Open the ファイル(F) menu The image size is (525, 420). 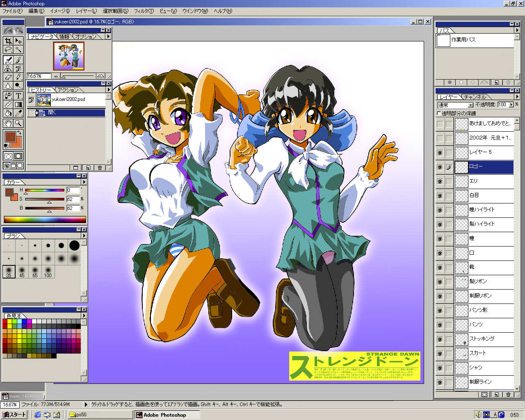(13, 11)
